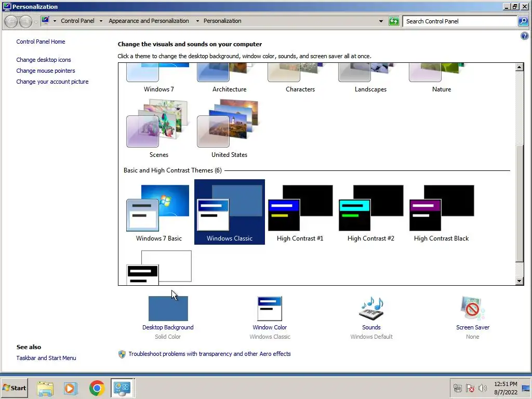Open Change desktop icons link

point(44,60)
